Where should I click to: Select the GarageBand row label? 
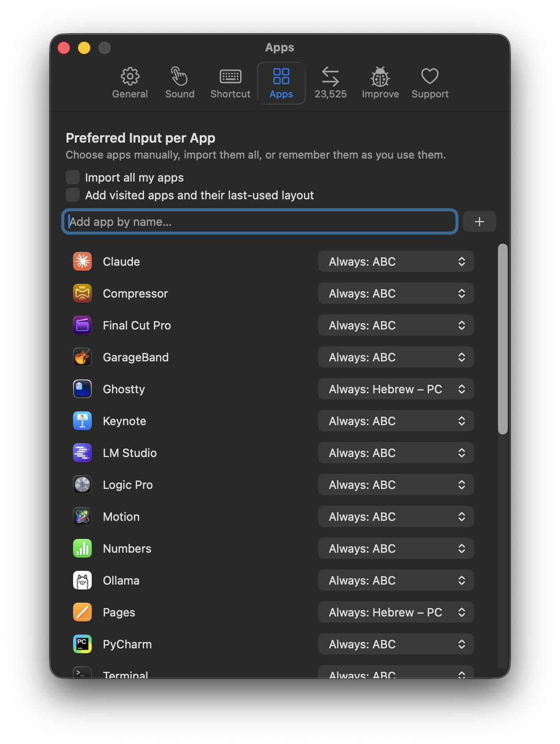[x=136, y=357]
